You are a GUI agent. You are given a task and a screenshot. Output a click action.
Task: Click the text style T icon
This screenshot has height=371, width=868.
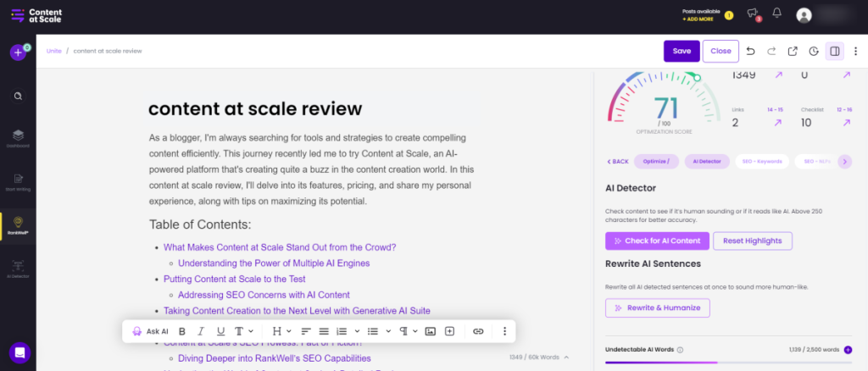[238, 331]
